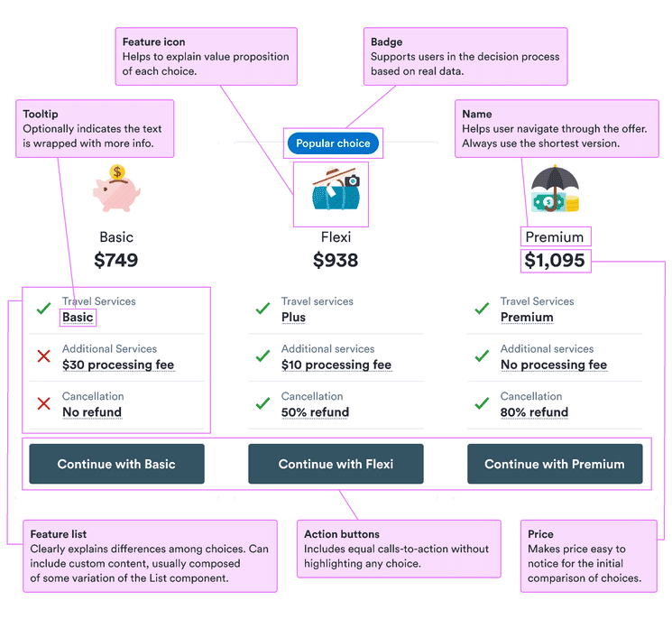Click red X beside $30 processing fee
The width and height of the screenshot is (672, 619).
point(43,356)
